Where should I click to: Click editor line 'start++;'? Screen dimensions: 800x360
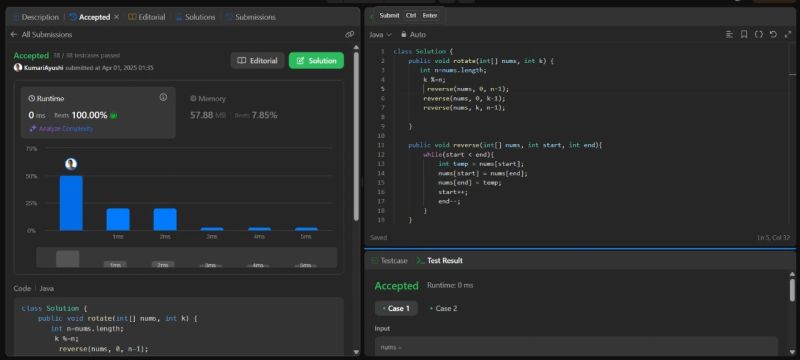pyautogui.click(x=453, y=192)
